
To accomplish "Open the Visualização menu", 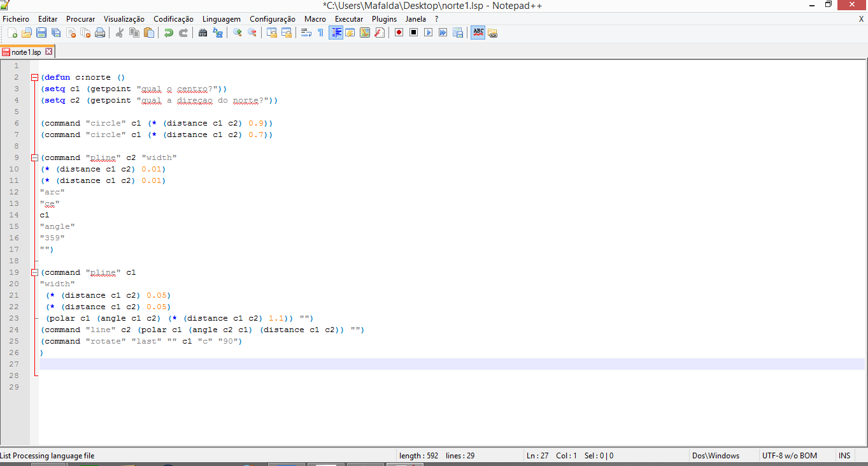I will pyautogui.click(x=124, y=19).
